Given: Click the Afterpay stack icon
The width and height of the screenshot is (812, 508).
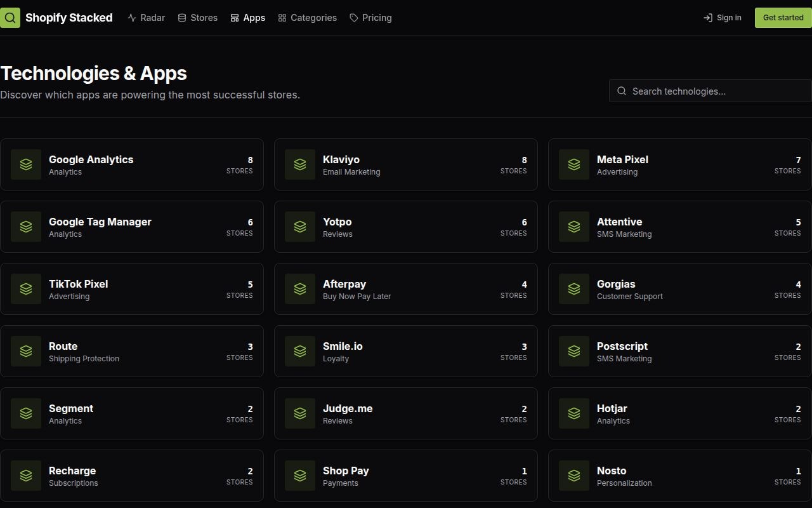Looking at the screenshot, I should coord(300,289).
